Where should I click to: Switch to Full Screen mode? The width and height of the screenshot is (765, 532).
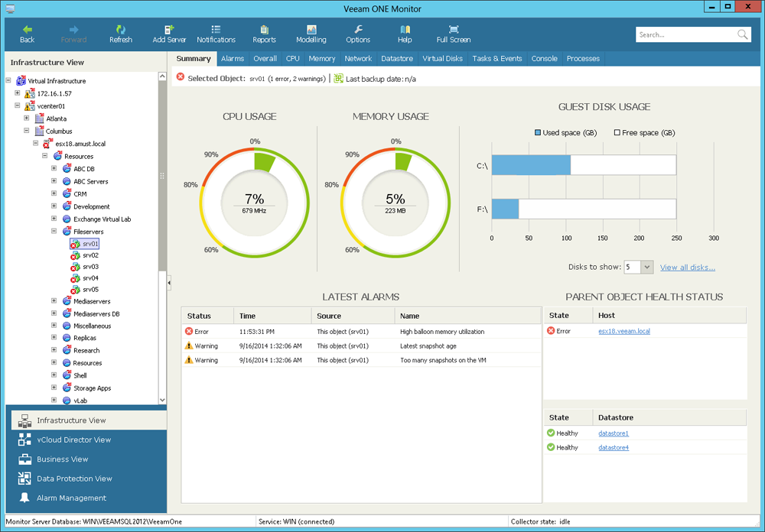454,30
